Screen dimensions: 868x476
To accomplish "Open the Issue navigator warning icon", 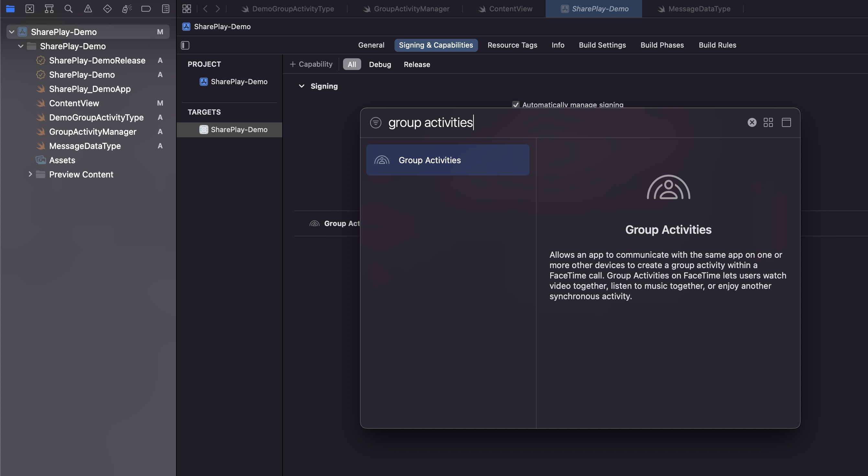I will pyautogui.click(x=88, y=9).
